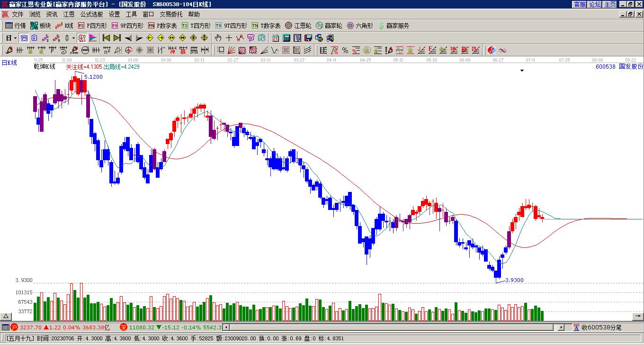Open the 日 period dropdown arrow

pos(16,38)
